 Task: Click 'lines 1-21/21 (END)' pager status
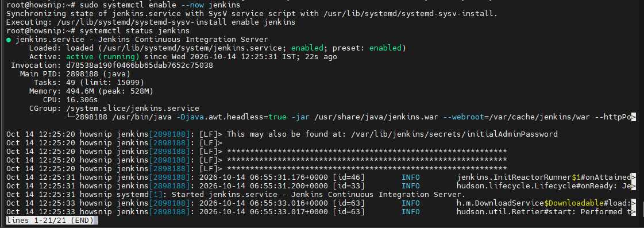[x=50, y=220]
